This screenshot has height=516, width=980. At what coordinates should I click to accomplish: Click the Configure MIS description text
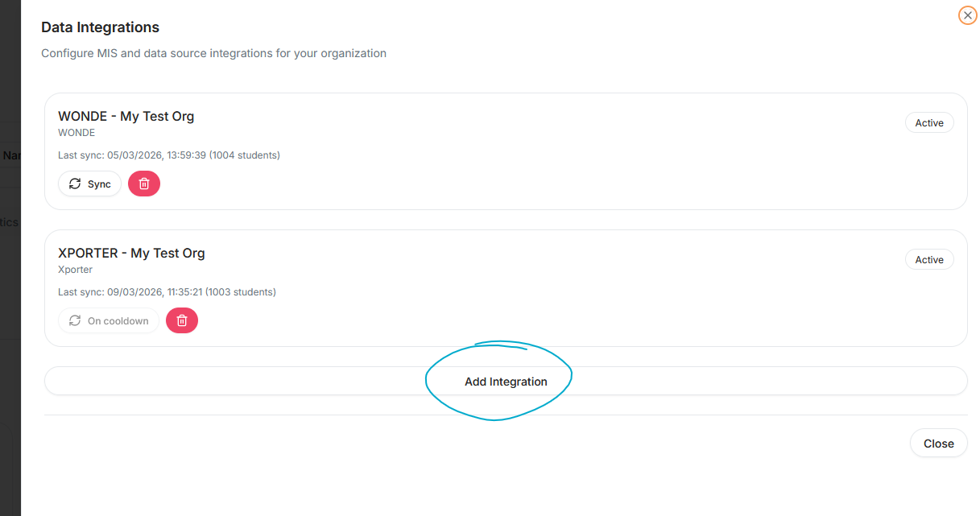pos(213,53)
